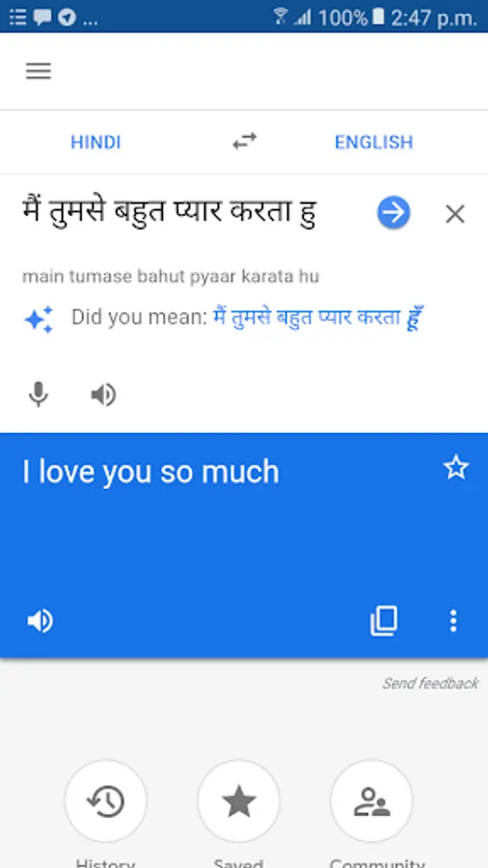Open translation History
Image resolution: width=488 pixels, height=868 pixels.
106,801
